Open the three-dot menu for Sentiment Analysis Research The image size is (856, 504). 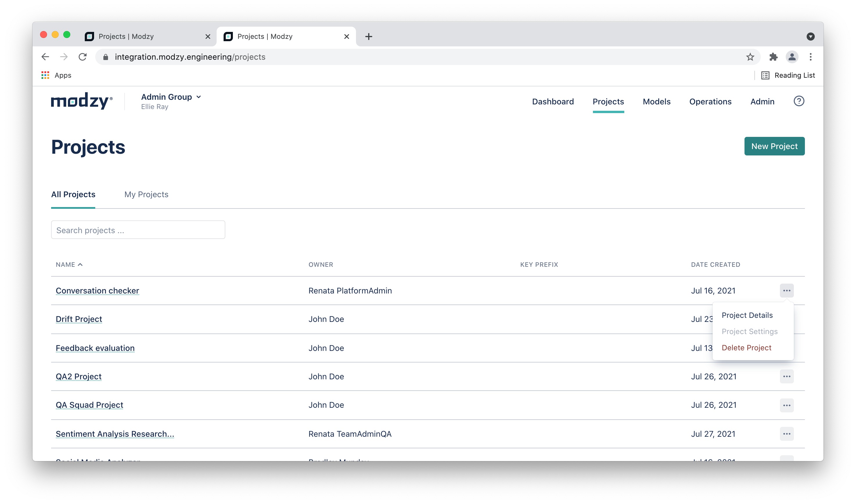[x=786, y=434]
